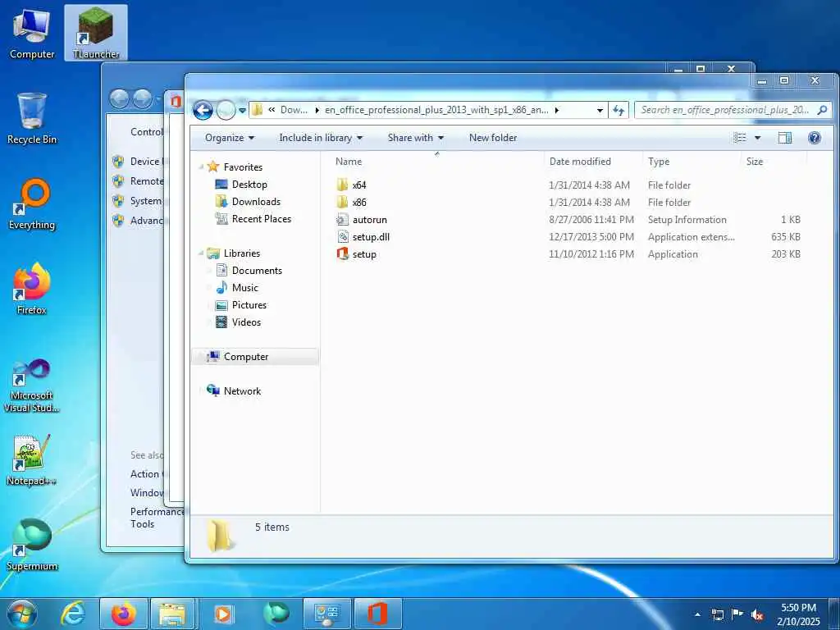Select the Notepad++ desktop shortcut
The width and height of the screenshot is (840, 630).
click(x=32, y=460)
